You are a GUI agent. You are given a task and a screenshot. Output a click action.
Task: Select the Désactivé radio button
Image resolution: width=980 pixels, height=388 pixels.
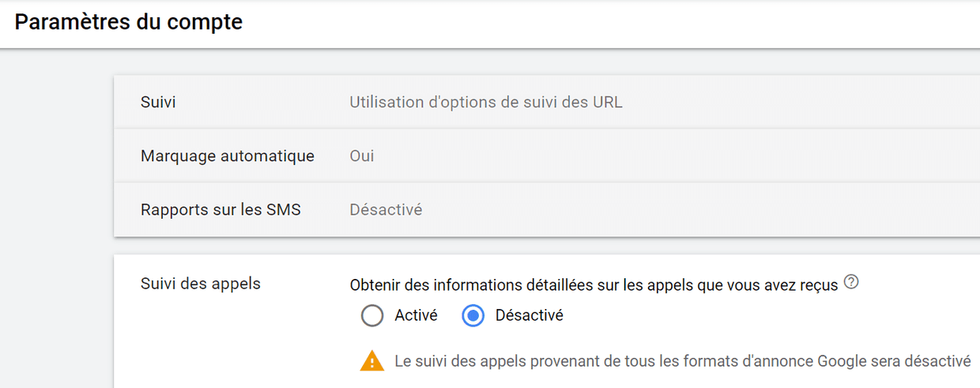point(473,316)
